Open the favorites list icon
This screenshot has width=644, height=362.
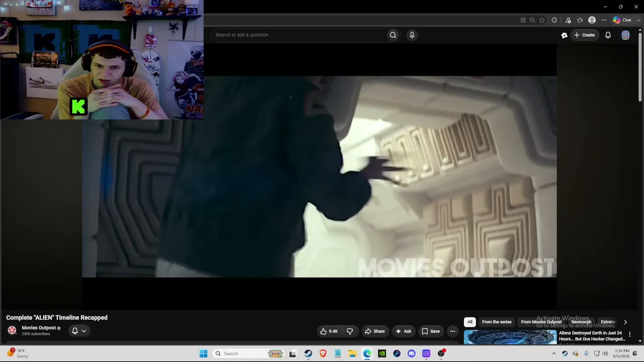tap(580, 20)
